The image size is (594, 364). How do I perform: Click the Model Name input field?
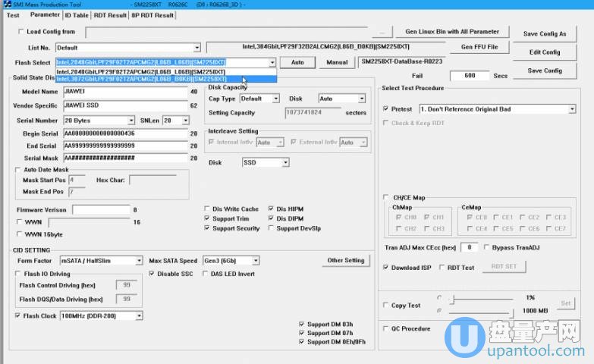click(x=125, y=92)
